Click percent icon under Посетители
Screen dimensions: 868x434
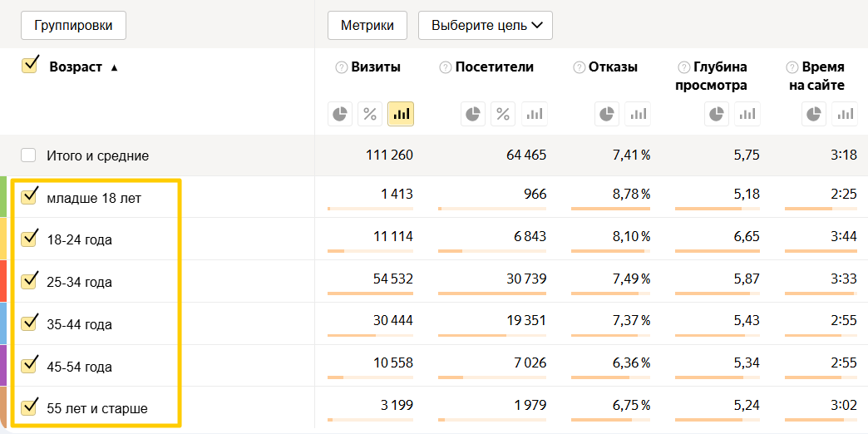[503, 114]
